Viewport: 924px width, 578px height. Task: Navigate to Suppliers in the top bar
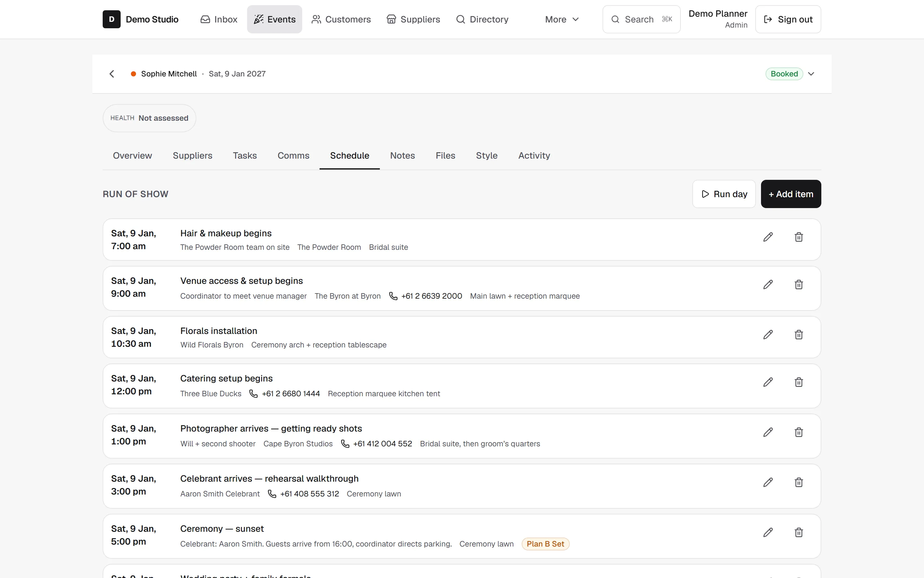[x=413, y=19]
